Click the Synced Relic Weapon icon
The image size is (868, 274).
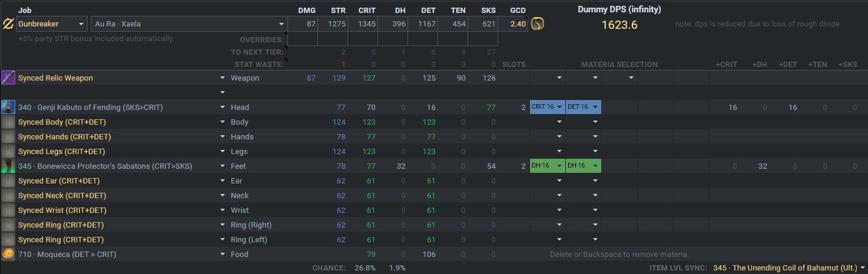[x=8, y=78]
